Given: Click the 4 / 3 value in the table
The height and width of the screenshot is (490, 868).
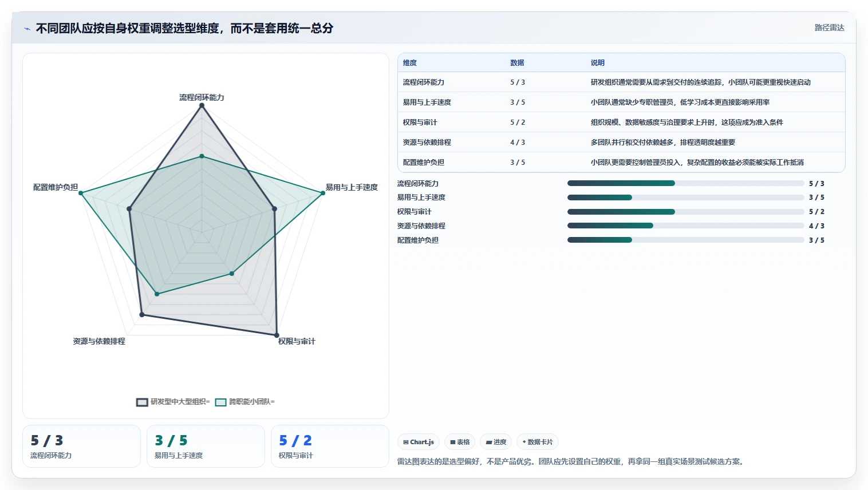Looking at the screenshot, I should 518,143.
